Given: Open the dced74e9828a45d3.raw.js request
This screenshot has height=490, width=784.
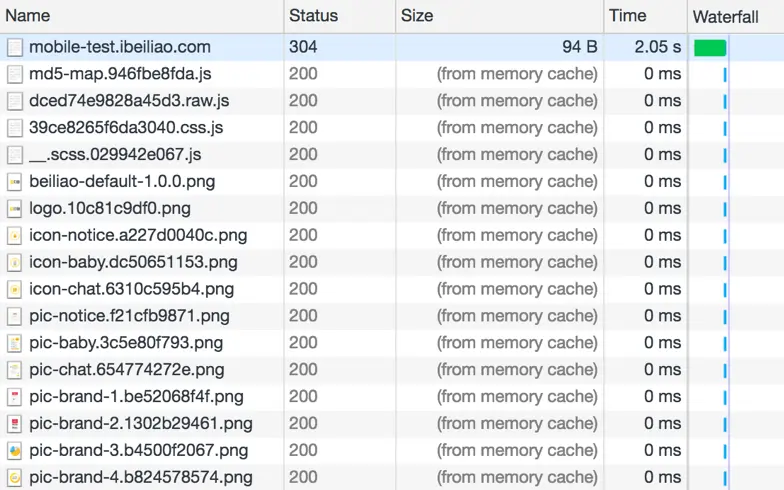Looking at the screenshot, I should pos(129,100).
